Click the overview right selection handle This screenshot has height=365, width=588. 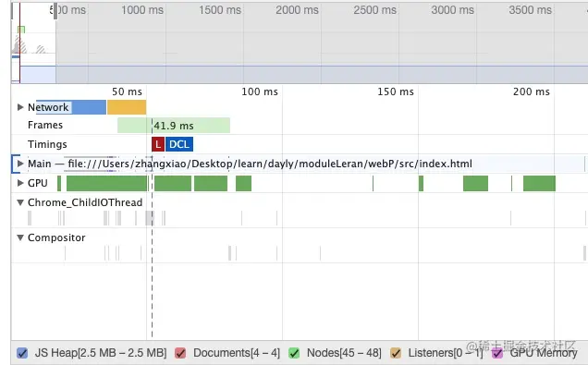[55, 10]
